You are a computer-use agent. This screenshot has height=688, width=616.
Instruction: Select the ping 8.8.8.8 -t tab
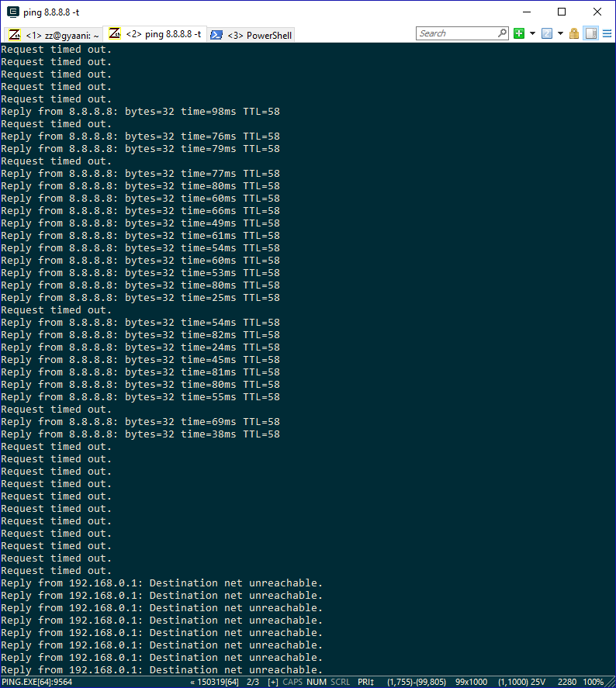tap(155, 34)
